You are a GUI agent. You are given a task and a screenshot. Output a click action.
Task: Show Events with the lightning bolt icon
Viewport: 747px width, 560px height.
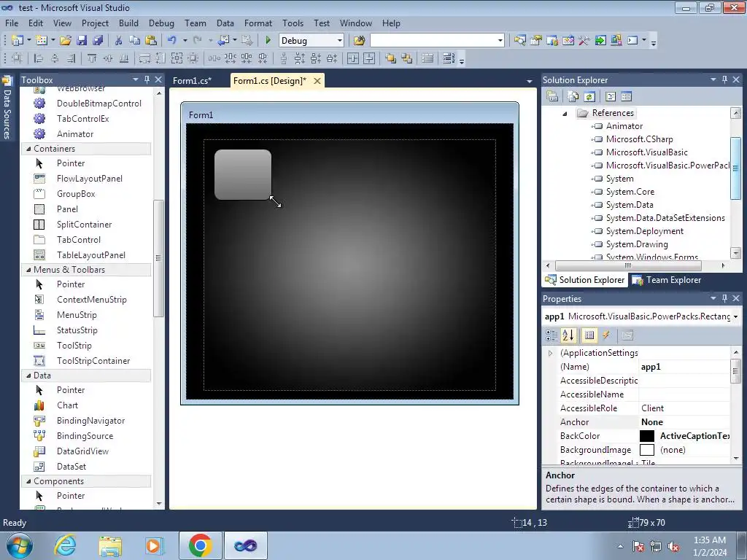606,335
